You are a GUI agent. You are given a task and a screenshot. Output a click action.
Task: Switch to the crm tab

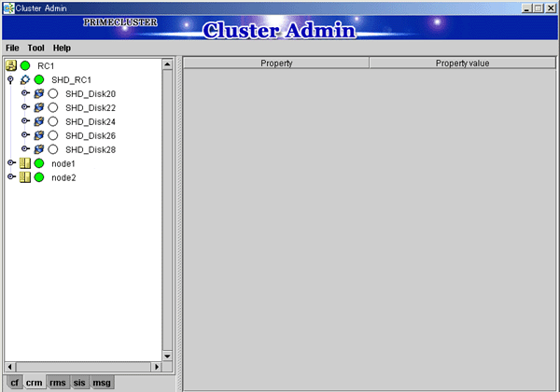pyautogui.click(x=35, y=383)
